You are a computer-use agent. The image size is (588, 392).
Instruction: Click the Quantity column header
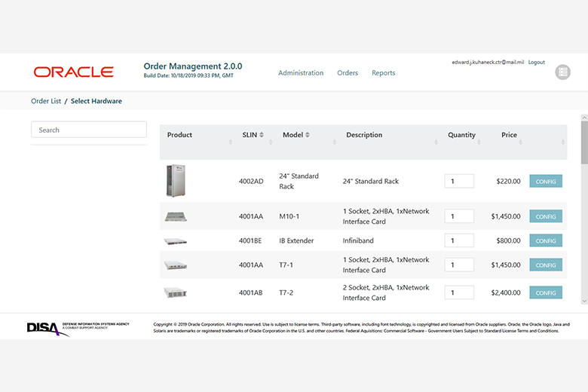[461, 135]
